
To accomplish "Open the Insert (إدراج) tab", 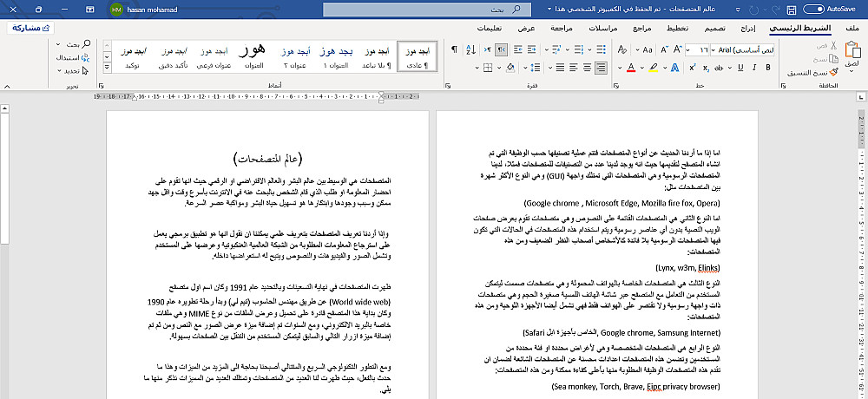I will [748, 29].
